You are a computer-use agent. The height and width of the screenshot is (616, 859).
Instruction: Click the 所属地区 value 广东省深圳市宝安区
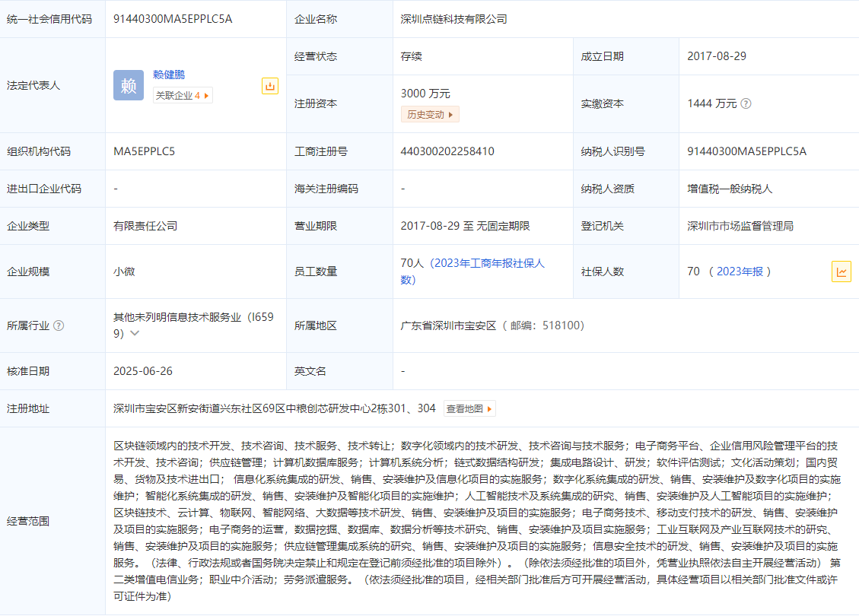448,325
